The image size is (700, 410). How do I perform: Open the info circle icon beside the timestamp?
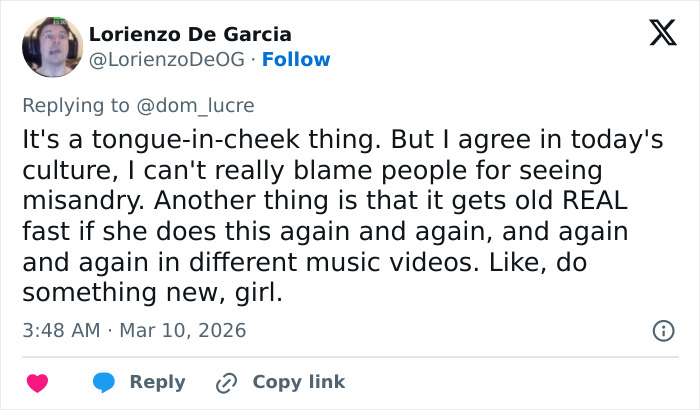click(662, 330)
